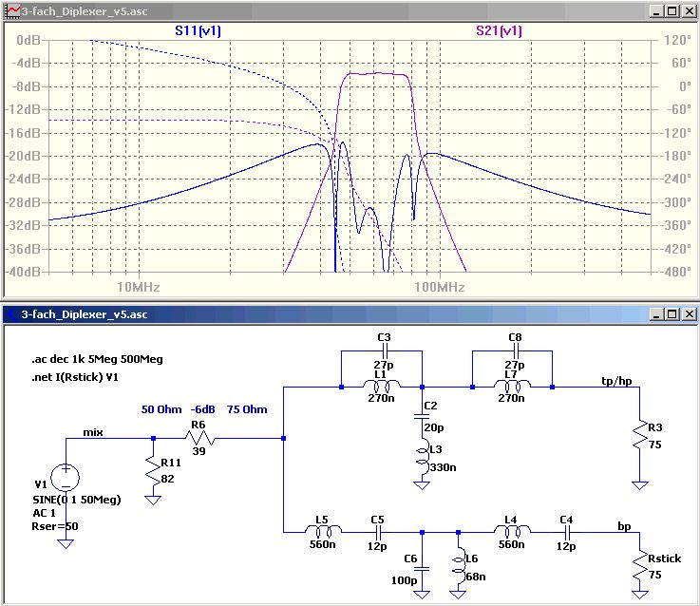Click the S21(v1) trace label
Viewport: 700px width, 606px height.
pos(499,31)
